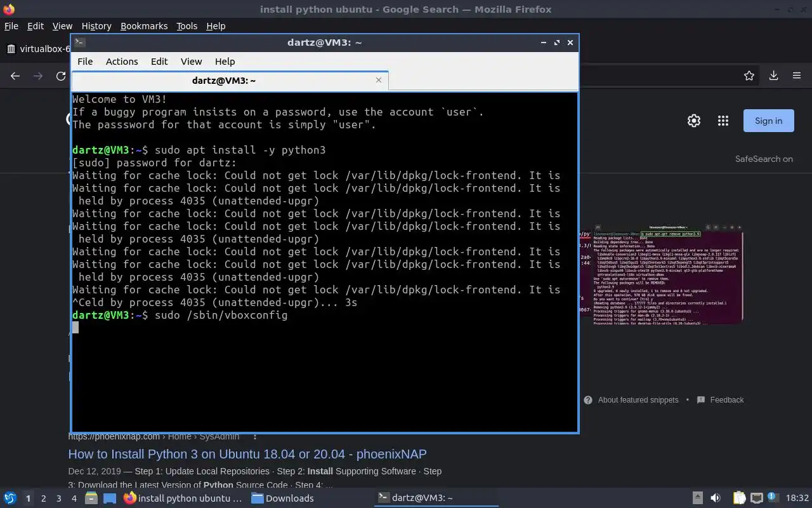Screen dimensions: 812x508
Task: Minimize the terminal window
Action: pos(544,43)
